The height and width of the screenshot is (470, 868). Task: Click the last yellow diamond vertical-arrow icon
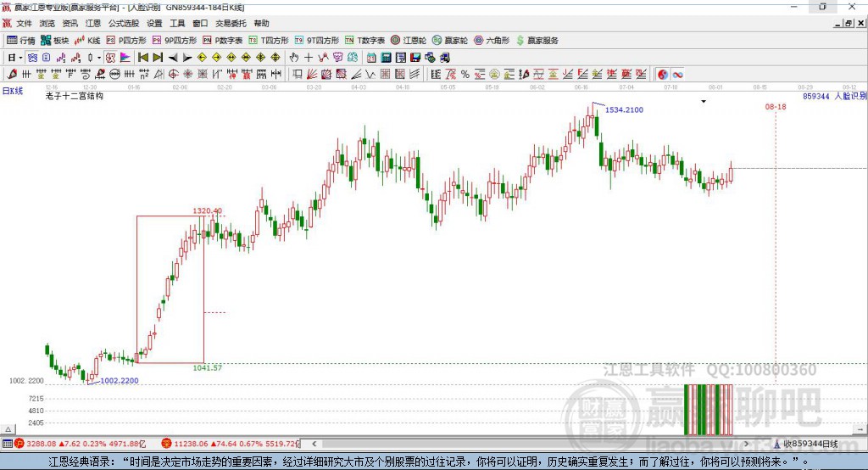coord(275,58)
